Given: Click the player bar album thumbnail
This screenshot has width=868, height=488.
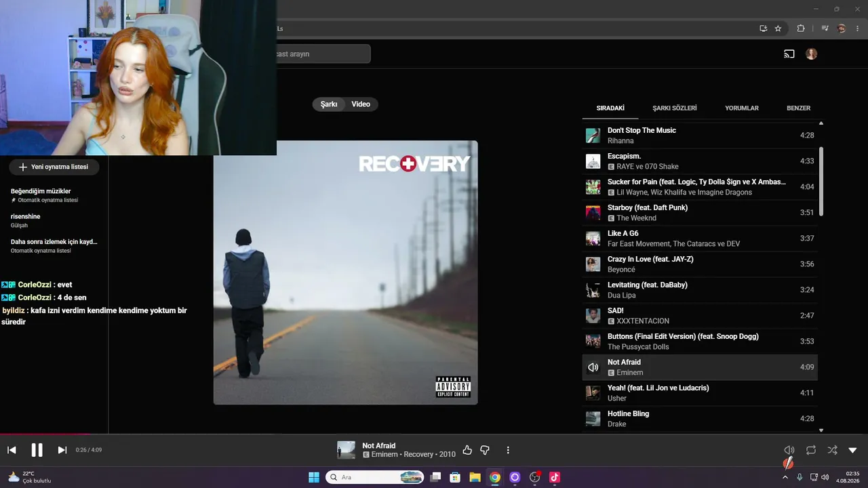Looking at the screenshot, I should (x=347, y=450).
